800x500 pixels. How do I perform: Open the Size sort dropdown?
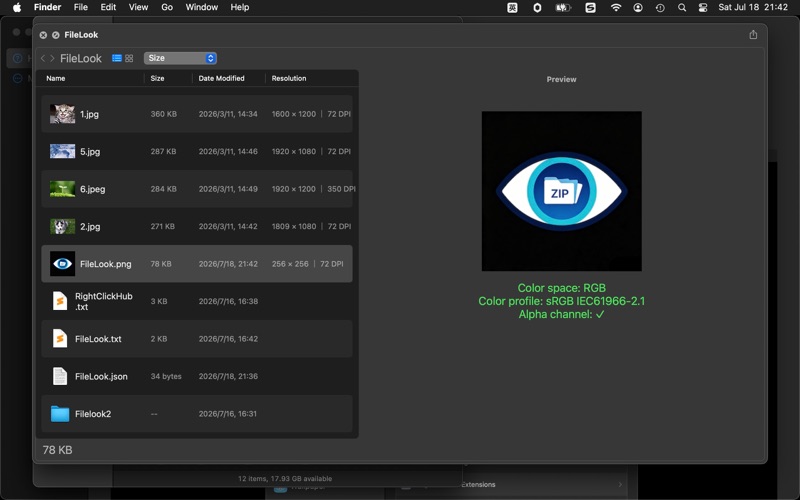(180, 58)
